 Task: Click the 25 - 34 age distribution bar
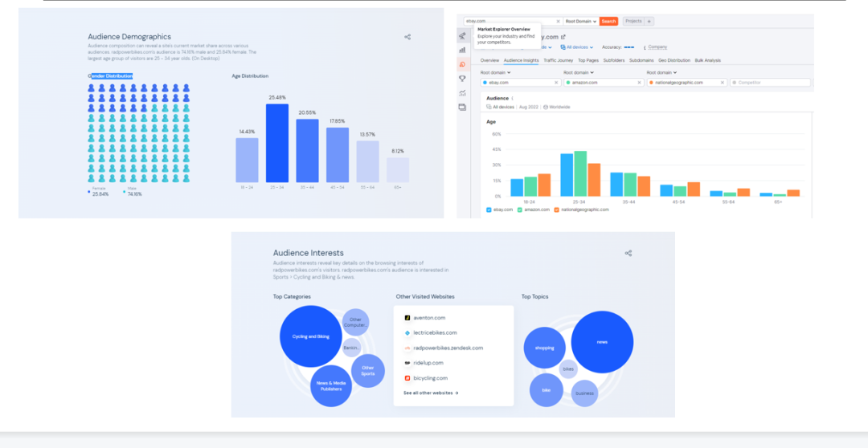276,143
